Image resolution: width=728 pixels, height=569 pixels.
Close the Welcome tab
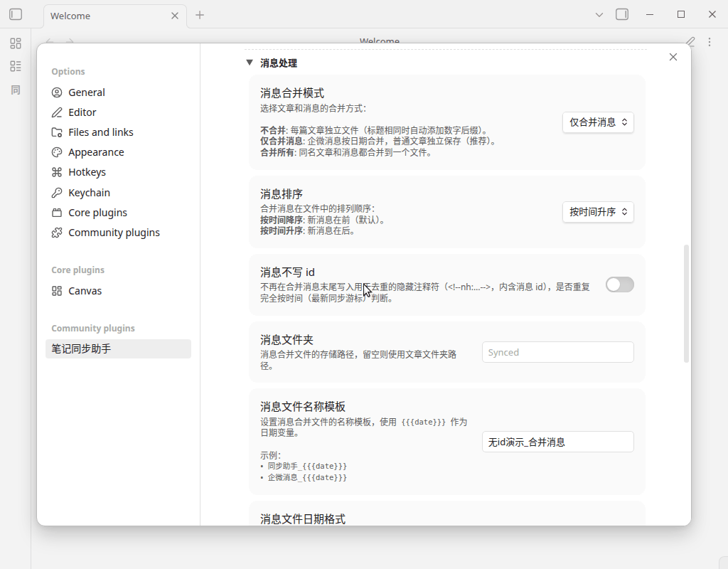coord(175,16)
